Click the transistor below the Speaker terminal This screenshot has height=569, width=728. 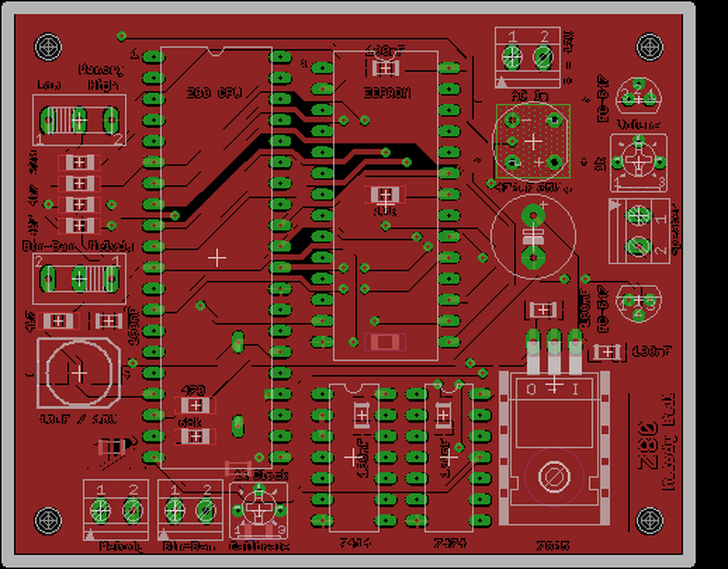[639, 303]
